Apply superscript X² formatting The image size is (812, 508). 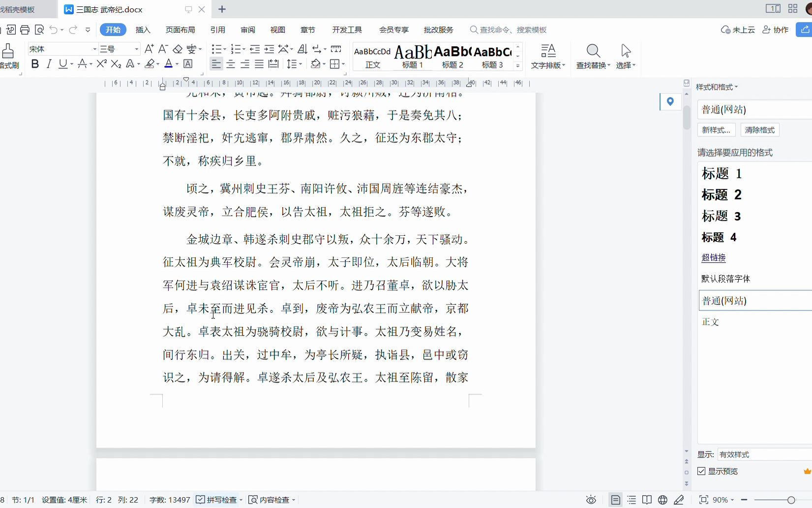[101, 64]
